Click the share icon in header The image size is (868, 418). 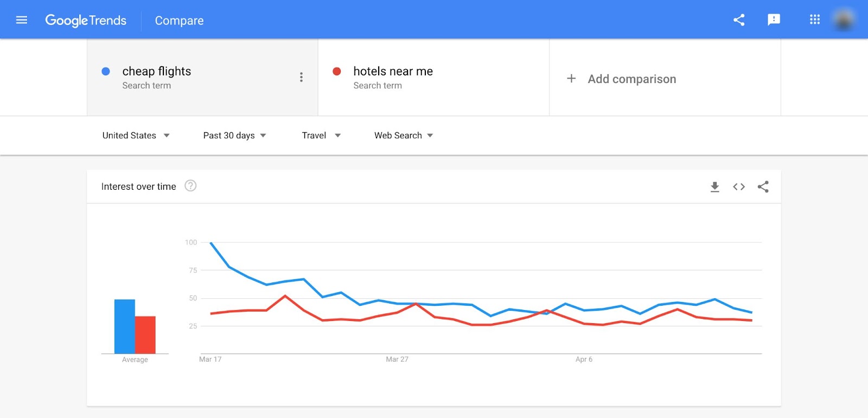739,20
